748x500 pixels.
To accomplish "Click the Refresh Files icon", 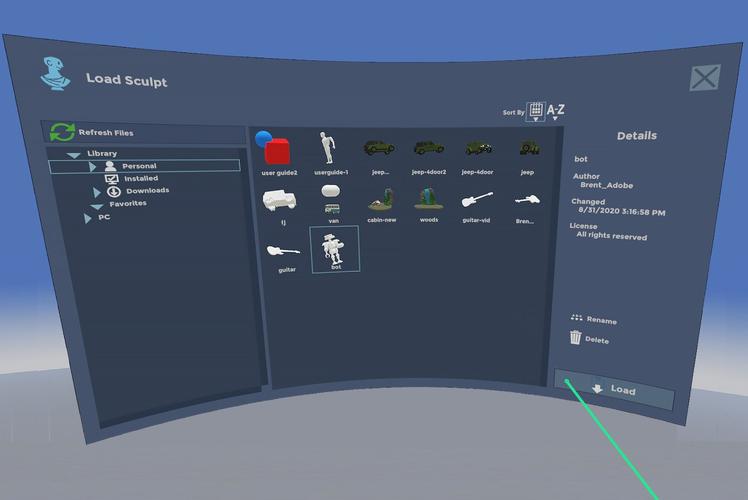I will pyautogui.click(x=63, y=132).
